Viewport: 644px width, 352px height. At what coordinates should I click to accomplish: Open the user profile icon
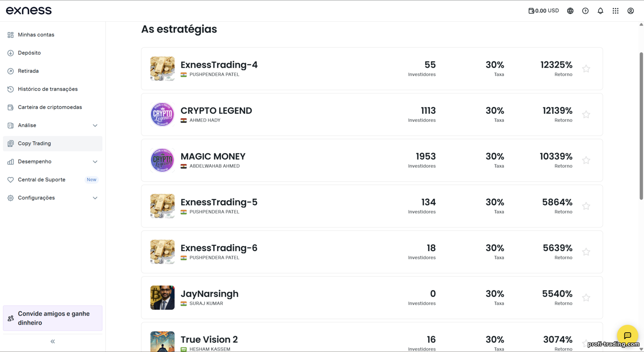coord(630,11)
